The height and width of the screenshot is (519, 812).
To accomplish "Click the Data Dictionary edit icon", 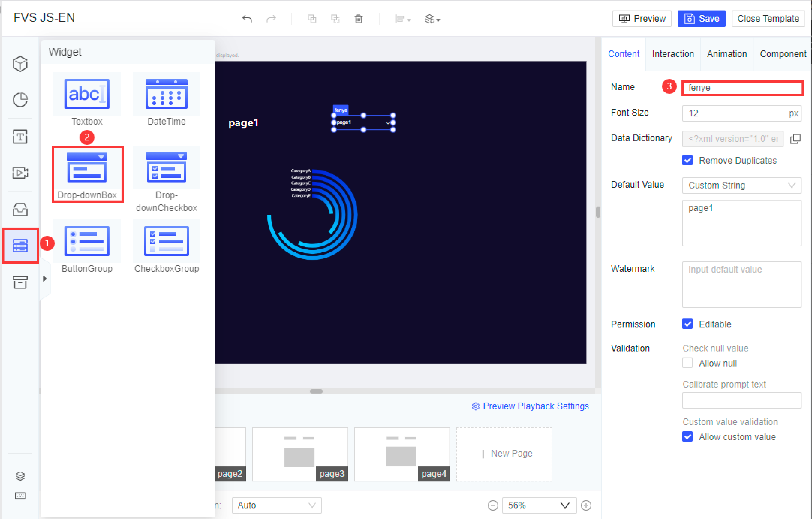I will click(795, 139).
